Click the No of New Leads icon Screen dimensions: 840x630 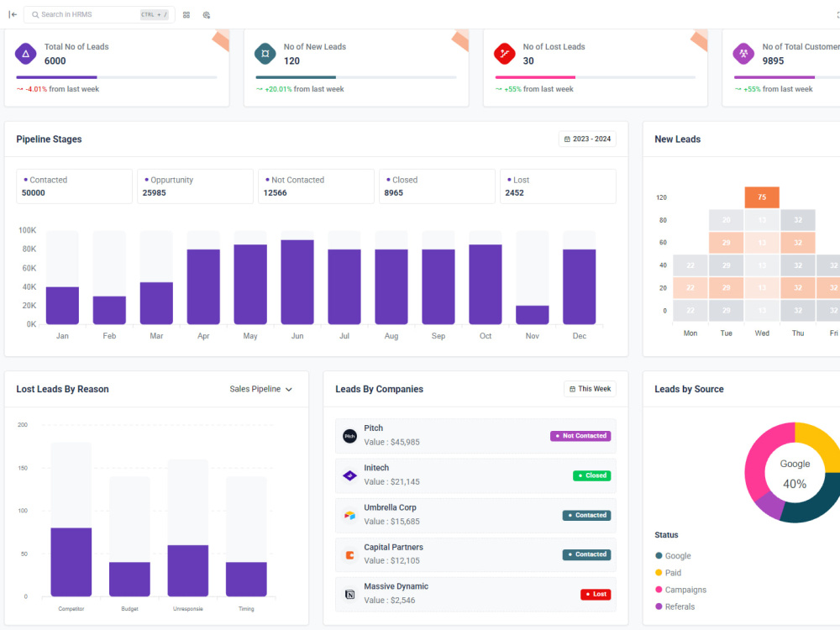coord(265,54)
